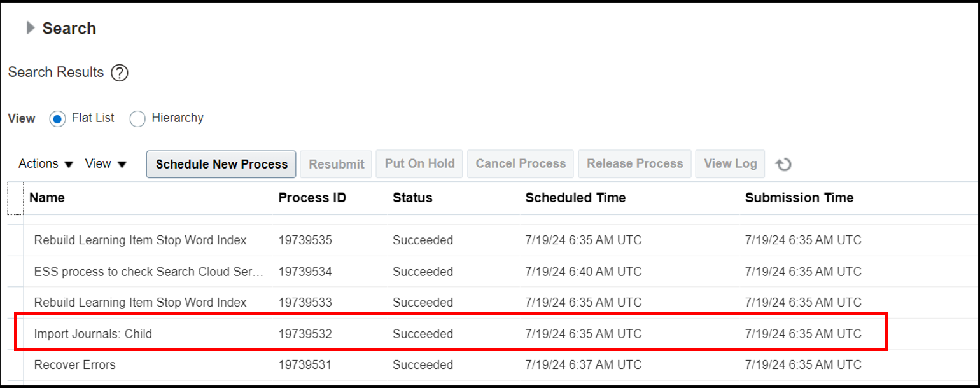
Task: Select the Rebuild Learning Item Stop Word Index row
Action: [141, 240]
